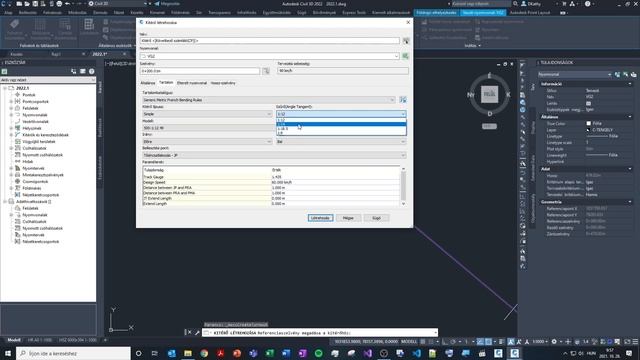
Task: Expand Kitérők és kereszteződések node
Action: [11, 135]
